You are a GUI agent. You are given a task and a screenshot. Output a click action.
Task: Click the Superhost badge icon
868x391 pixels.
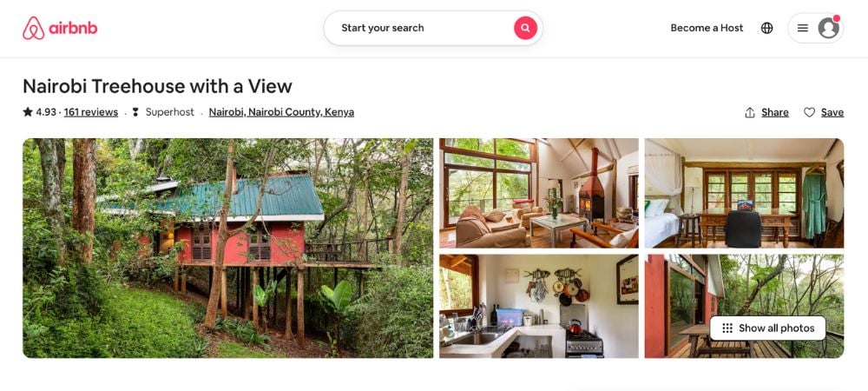(135, 112)
